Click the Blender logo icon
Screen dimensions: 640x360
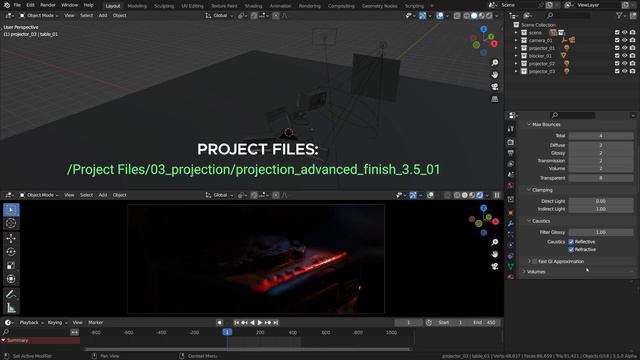[7, 5]
